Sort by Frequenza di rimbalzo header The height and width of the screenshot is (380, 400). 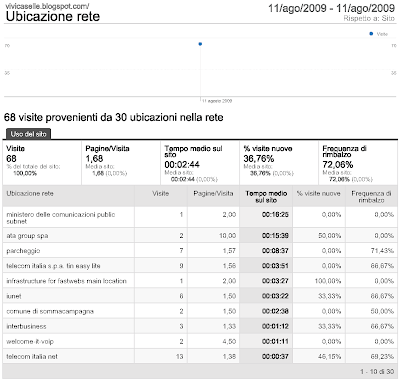coord(371,197)
